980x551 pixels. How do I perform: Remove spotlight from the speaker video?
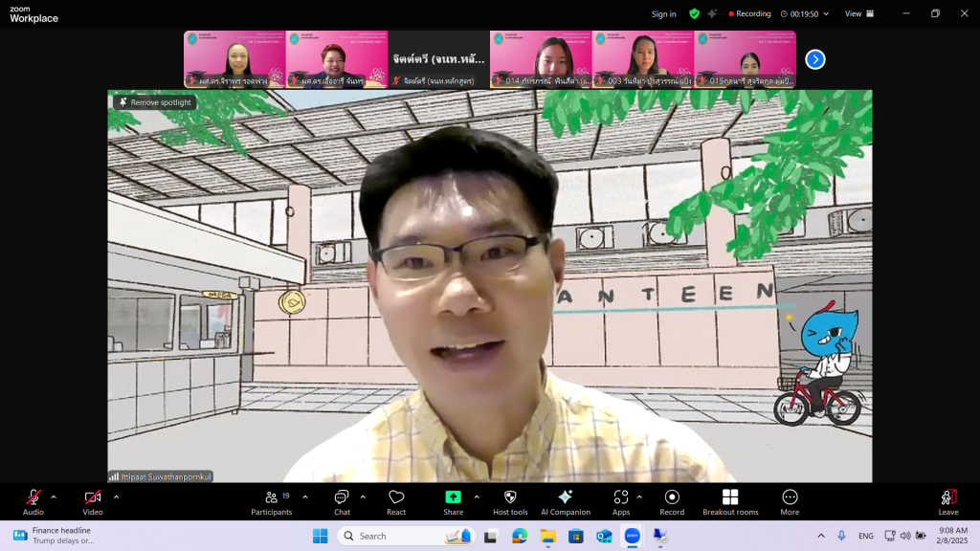pos(155,102)
